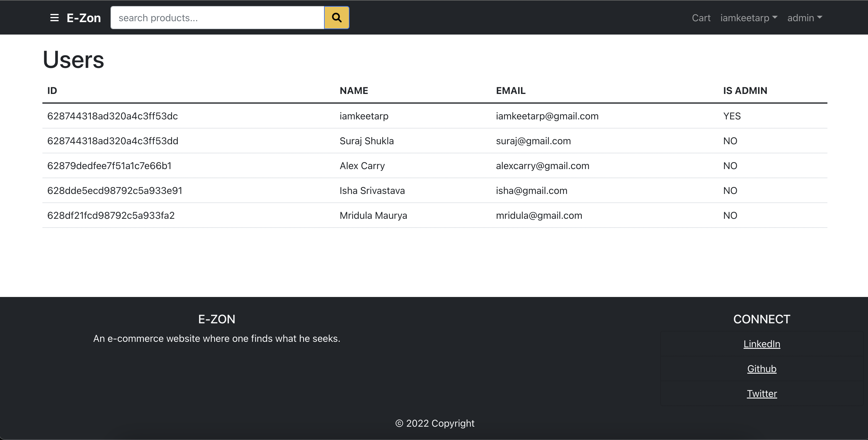Screen dimensions: 868x440
Task: Visit the Github profile link
Action: [x=762, y=368]
